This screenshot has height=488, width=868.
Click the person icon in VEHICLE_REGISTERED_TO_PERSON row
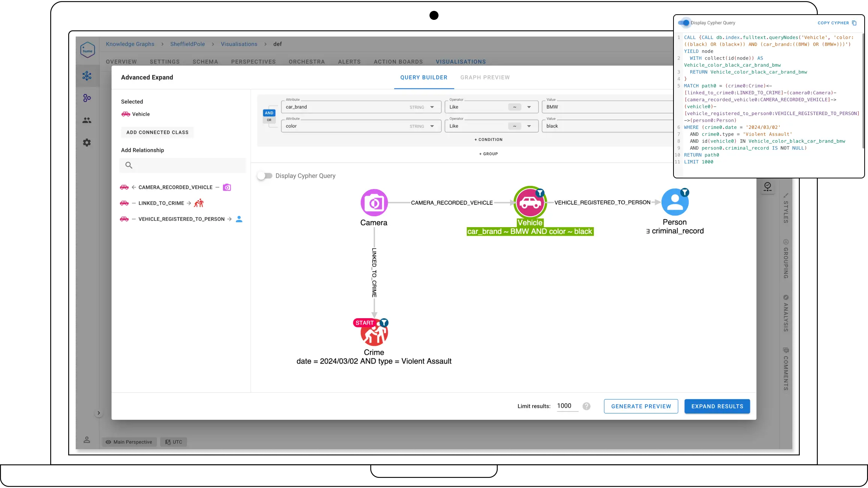[239, 219]
